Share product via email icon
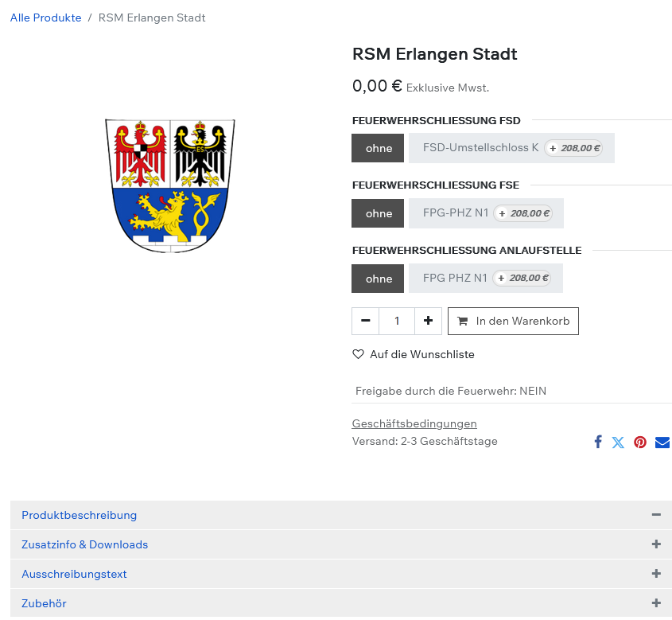672x620 pixels. tap(662, 443)
